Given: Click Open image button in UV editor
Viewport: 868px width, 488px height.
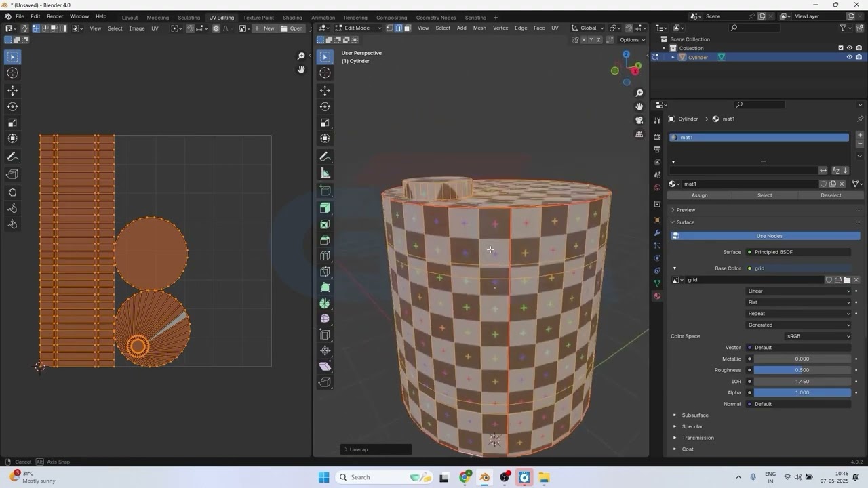Looking at the screenshot, I should pos(292,28).
